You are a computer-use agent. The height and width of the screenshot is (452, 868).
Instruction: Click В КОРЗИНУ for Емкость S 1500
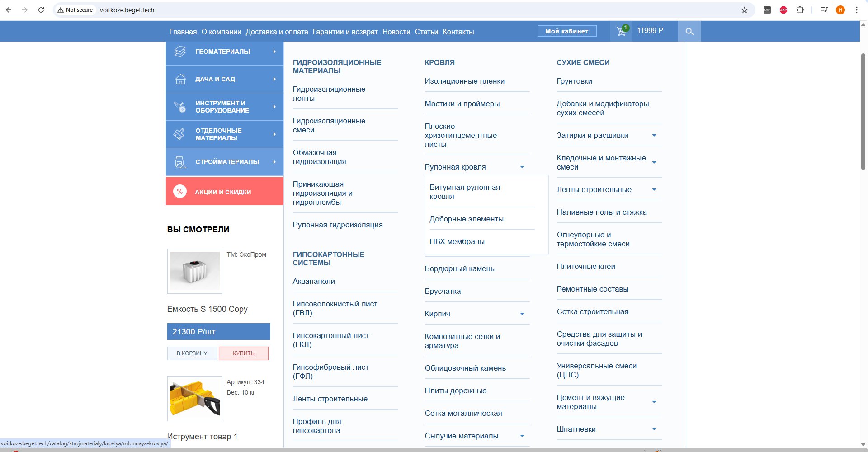[x=192, y=353]
